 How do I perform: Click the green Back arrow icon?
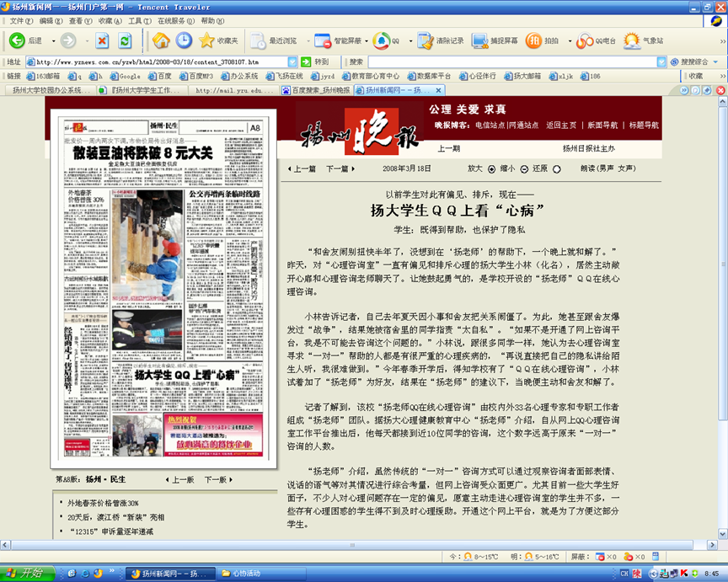tap(17, 40)
